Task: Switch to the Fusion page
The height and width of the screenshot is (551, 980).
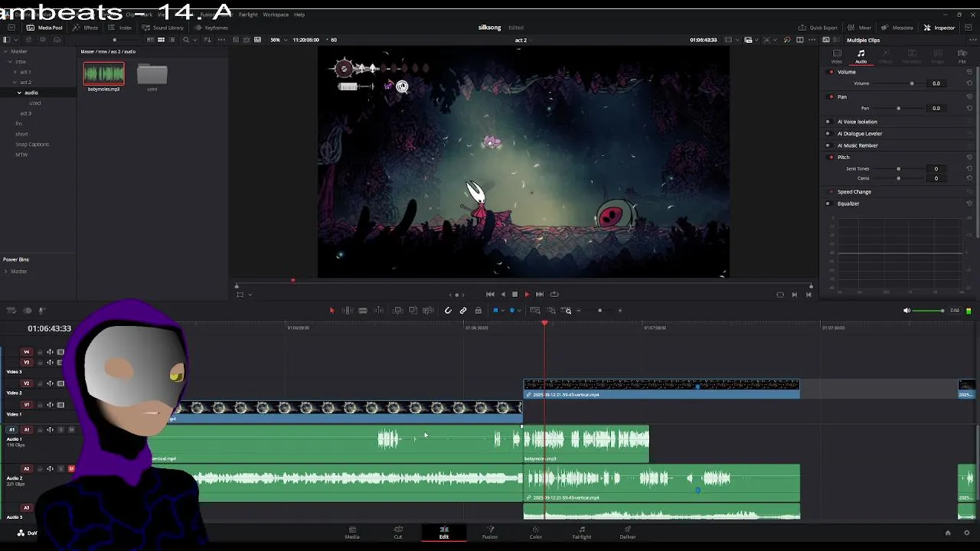Action: coord(490,533)
